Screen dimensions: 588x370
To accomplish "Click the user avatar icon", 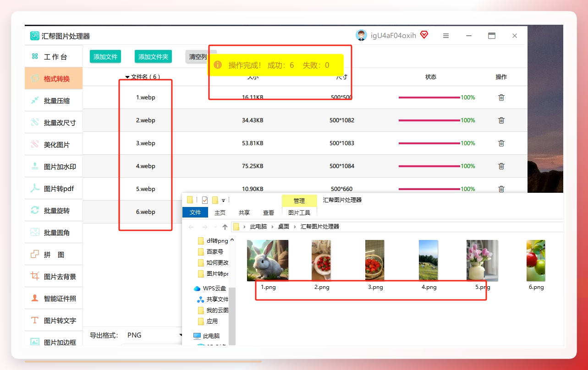I will [x=361, y=35].
